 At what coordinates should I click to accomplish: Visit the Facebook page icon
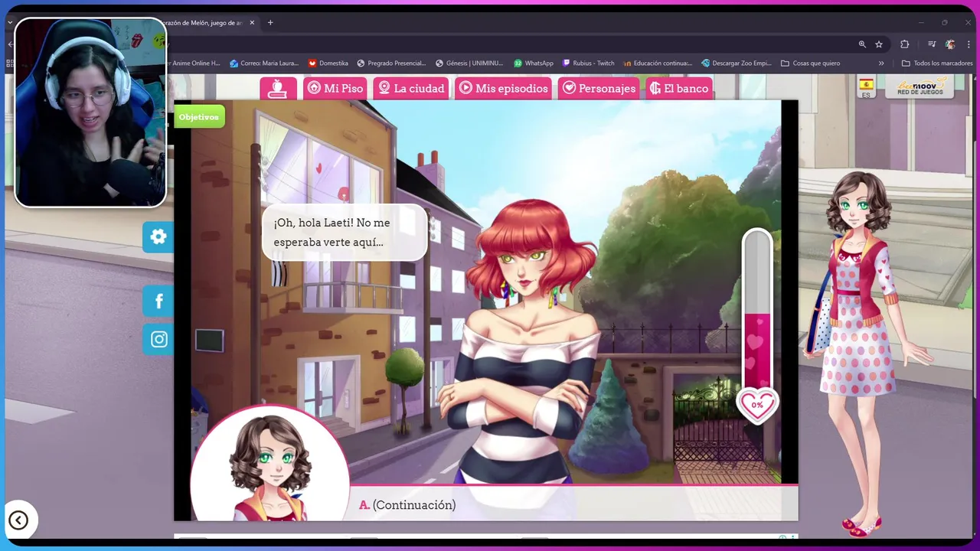(x=158, y=301)
